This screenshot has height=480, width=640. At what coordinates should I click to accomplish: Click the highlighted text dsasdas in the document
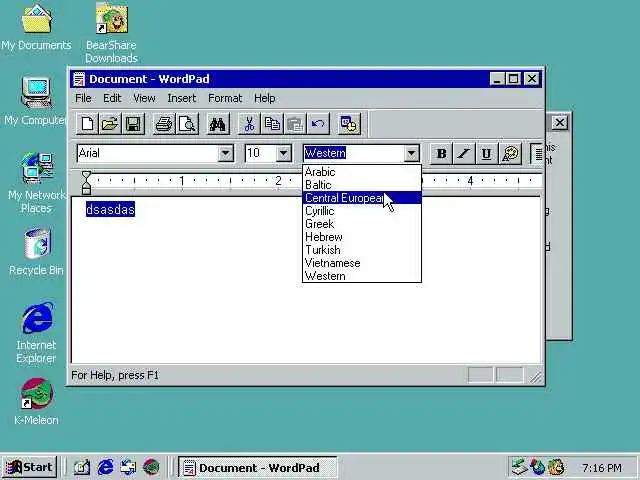tap(110, 209)
